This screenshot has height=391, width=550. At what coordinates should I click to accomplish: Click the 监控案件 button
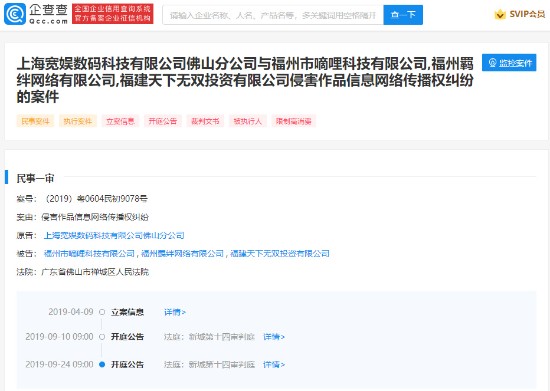pyautogui.click(x=509, y=63)
